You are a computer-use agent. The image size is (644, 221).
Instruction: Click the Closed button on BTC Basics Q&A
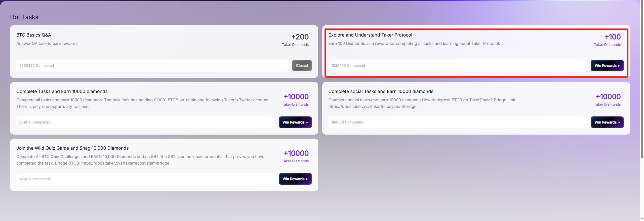(x=302, y=66)
